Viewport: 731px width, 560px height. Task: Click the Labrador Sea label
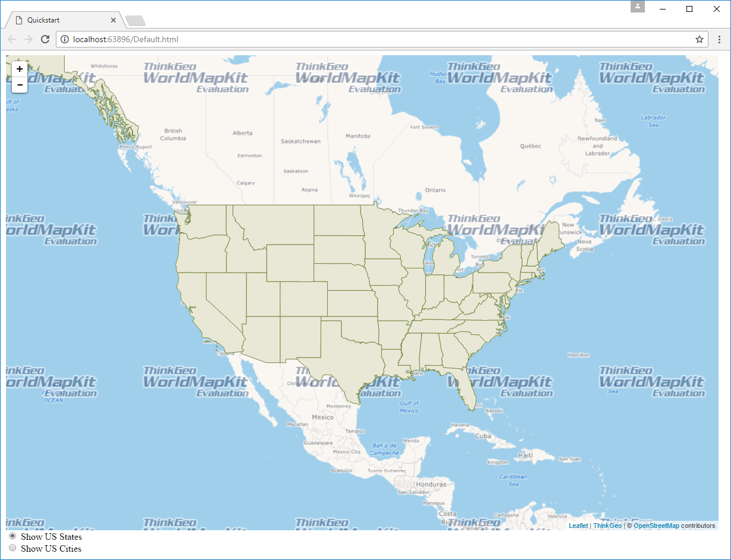[x=653, y=121]
